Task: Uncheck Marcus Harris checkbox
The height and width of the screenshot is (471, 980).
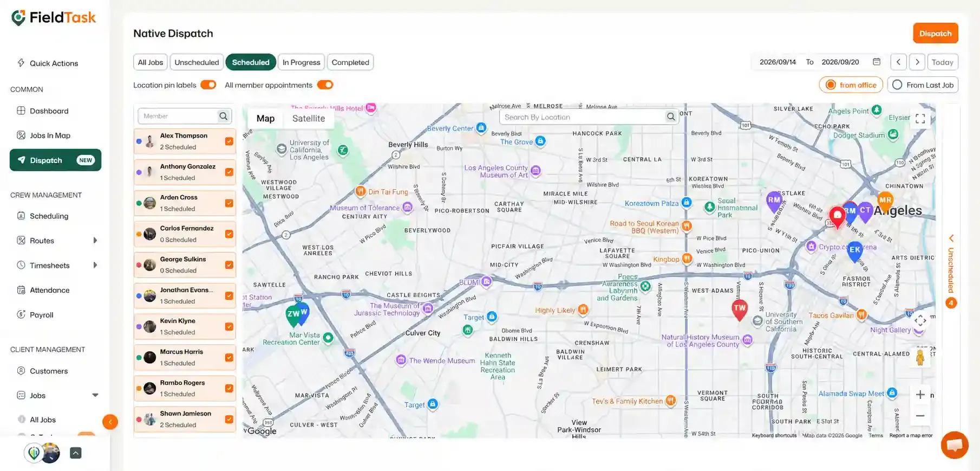Action: click(229, 358)
